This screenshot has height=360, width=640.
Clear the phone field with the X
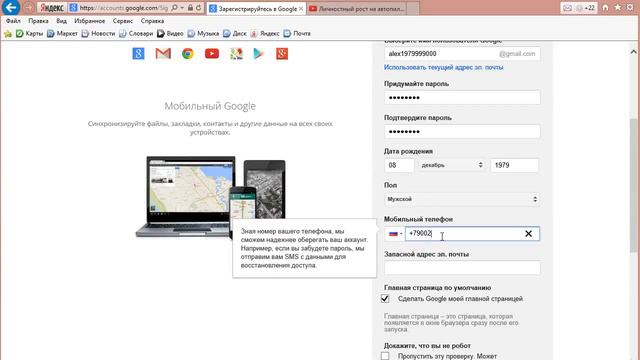coord(528,233)
